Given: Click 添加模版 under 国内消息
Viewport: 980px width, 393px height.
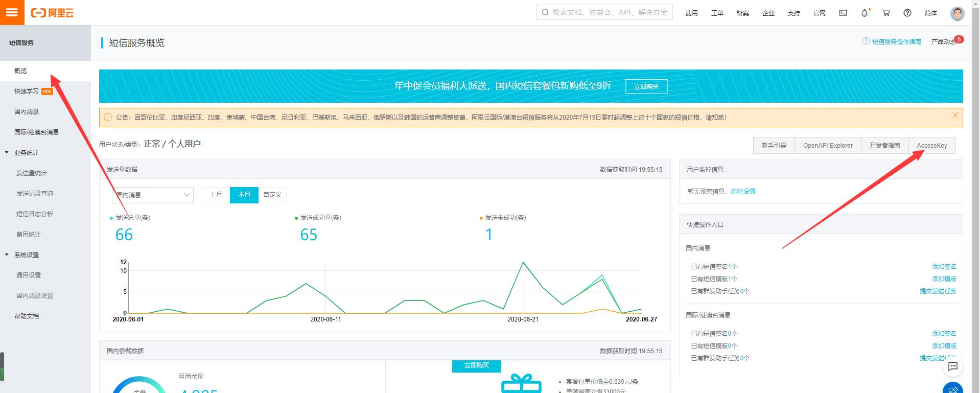Looking at the screenshot, I should 944,279.
